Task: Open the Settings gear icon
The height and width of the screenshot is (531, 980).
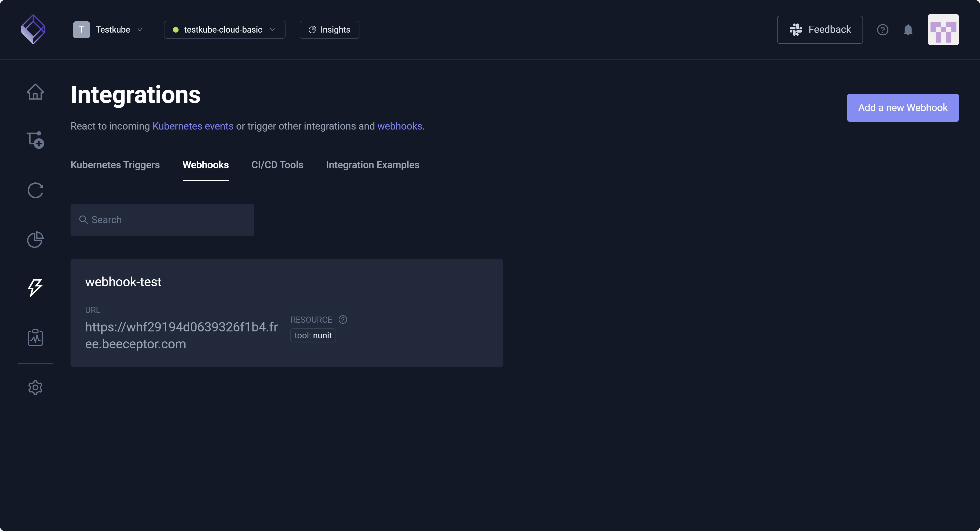Action: (35, 387)
